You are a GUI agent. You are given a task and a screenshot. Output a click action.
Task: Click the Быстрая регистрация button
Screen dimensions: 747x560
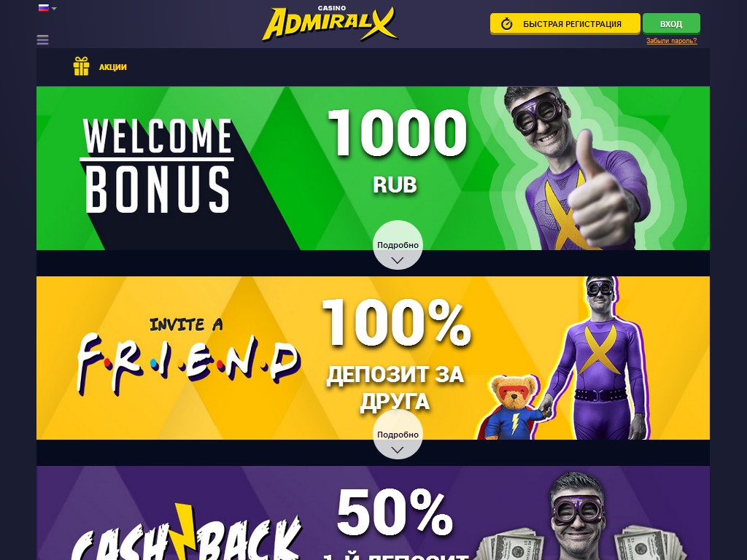point(565,24)
